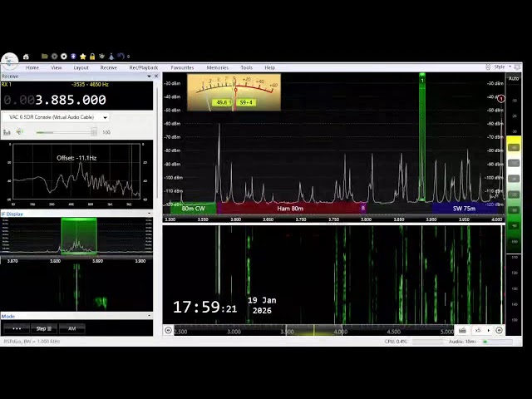The image size is (532, 399).
Task: Click the top slider handle on the level scale
Action: [x=514, y=148]
